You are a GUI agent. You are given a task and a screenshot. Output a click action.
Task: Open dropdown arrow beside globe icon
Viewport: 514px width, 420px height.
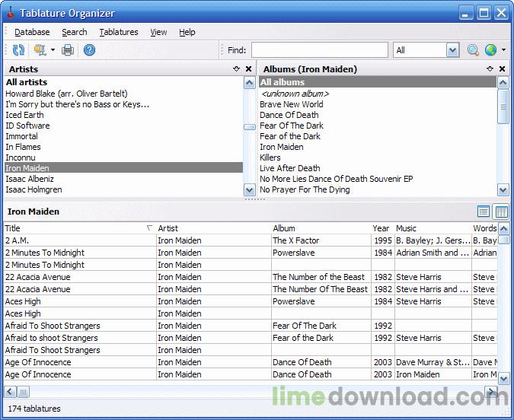[503, 50]
